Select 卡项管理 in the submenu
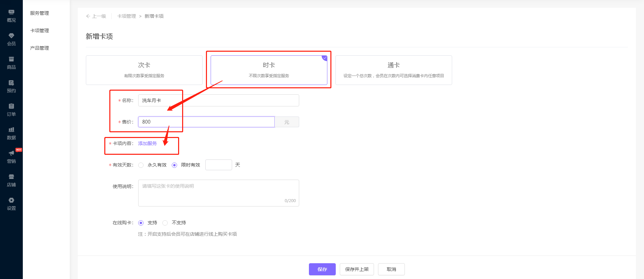The width and height of the screenshot is (644, 279). click(40, 31)
